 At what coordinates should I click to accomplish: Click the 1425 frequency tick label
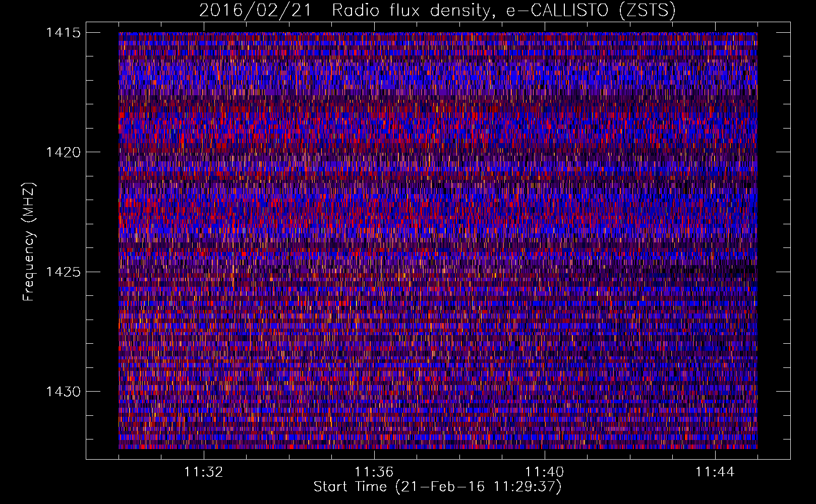(64, 272)
